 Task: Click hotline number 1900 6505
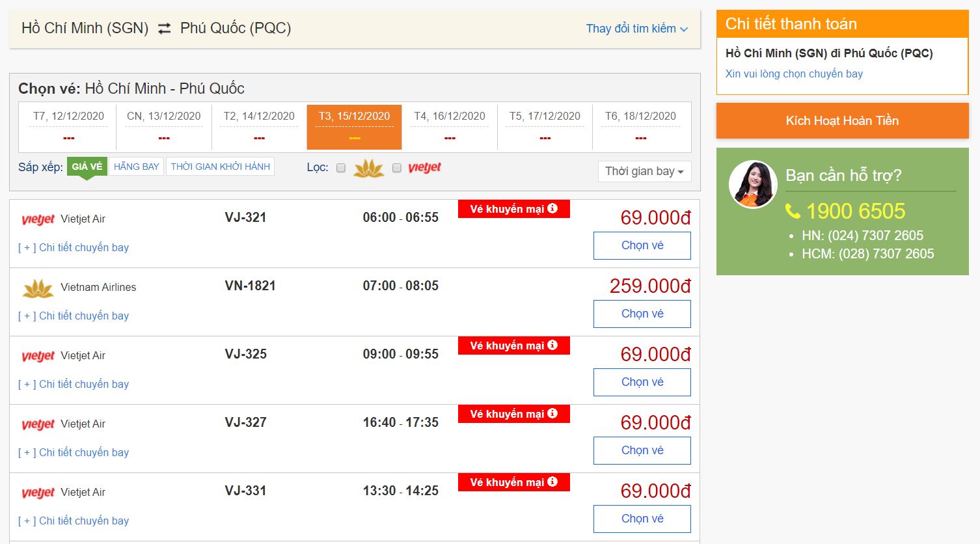pyautogui.click(x=856, y=211)
